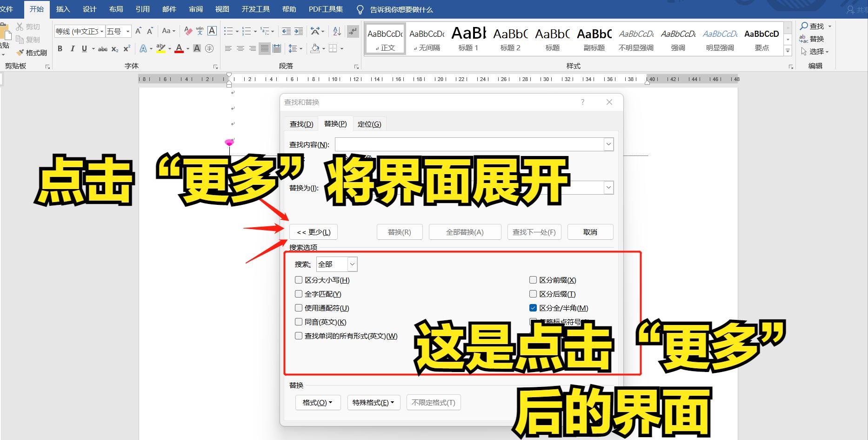The height and width of the screenshot is (440, 868).
Task: Enable the 区分大小写 checkbox
Action: click(298, 280)
